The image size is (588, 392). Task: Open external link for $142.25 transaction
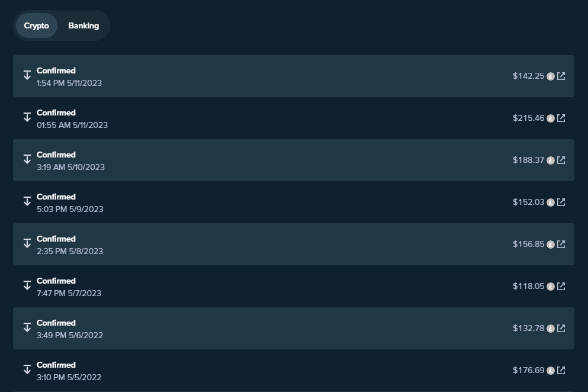[x=561, y=76]
